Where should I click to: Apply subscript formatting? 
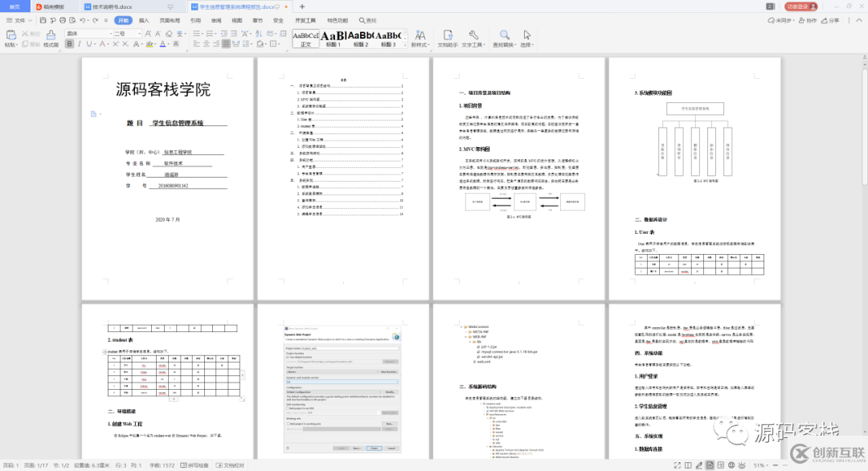tap(125, 43)
